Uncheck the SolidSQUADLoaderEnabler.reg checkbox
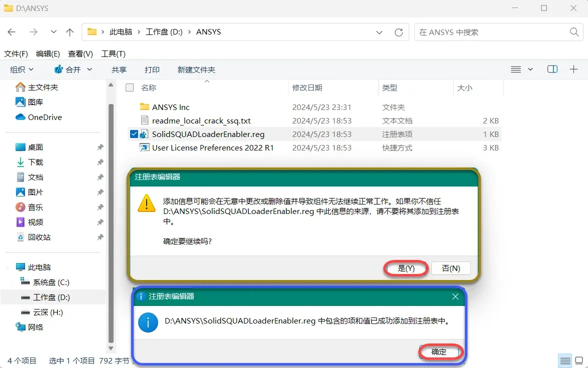The height and width of the screenshot is (368, 588). (x=134, y=134)
